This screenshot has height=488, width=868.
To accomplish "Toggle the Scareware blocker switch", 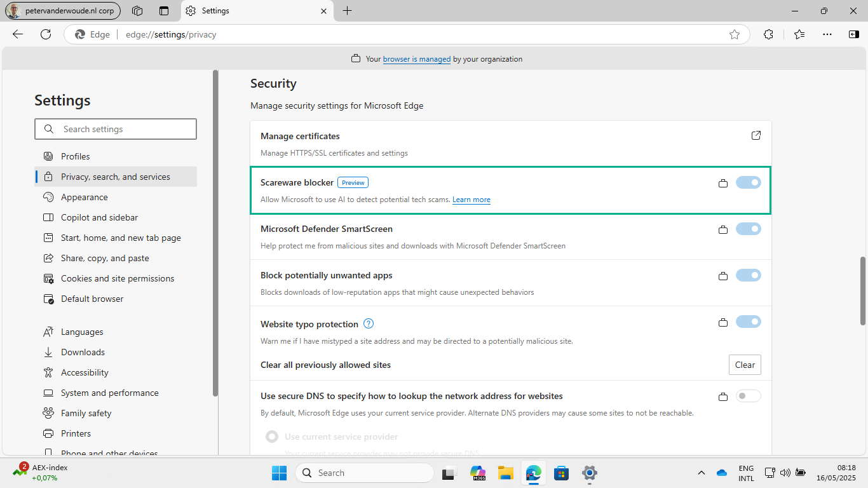I will tap(748, 182).
